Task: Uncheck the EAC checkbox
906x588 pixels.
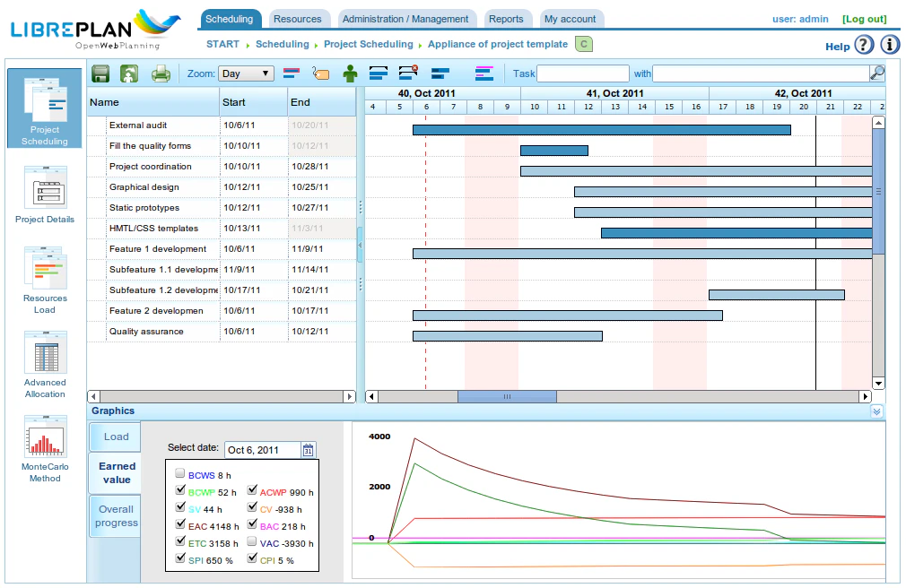Action: pyautogui.click(x=179, y=524)
